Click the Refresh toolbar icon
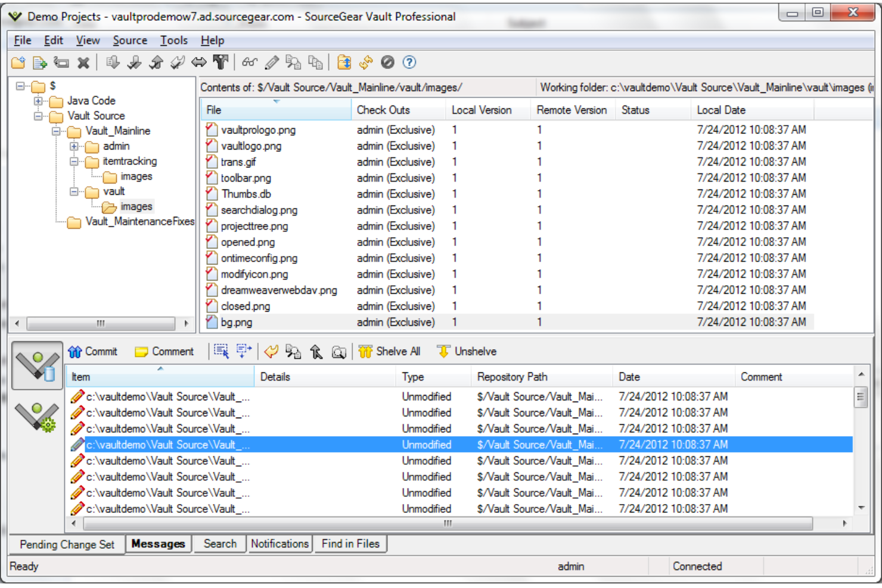 coord(366,63)
